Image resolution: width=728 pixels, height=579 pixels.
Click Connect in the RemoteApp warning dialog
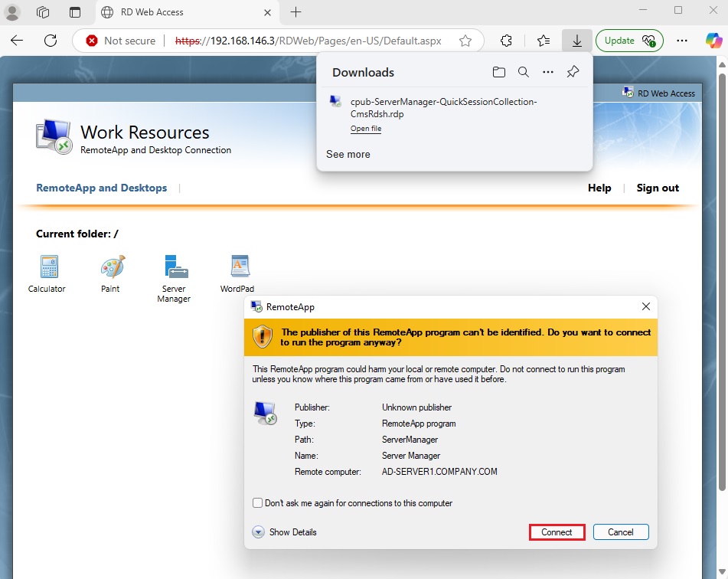pos(557,532)
